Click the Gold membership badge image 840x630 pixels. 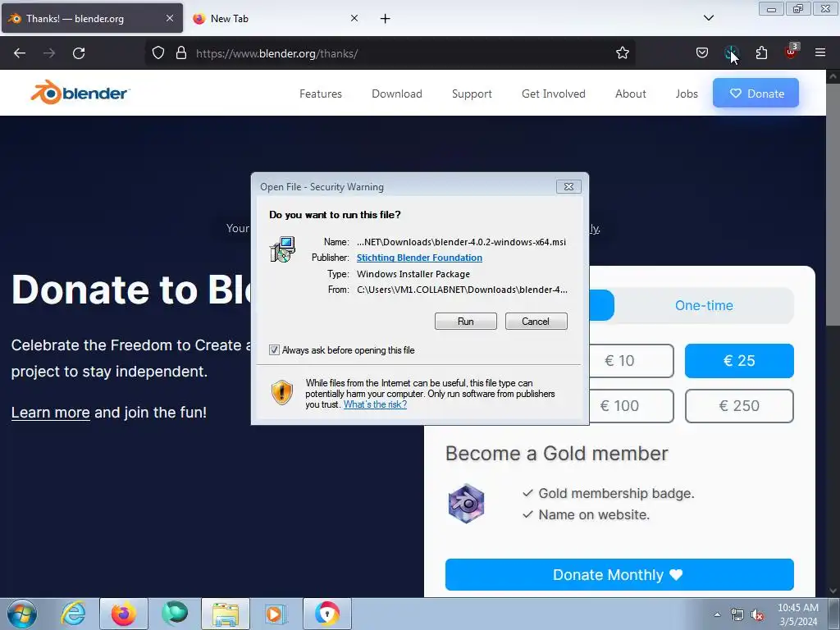[466, 504]
